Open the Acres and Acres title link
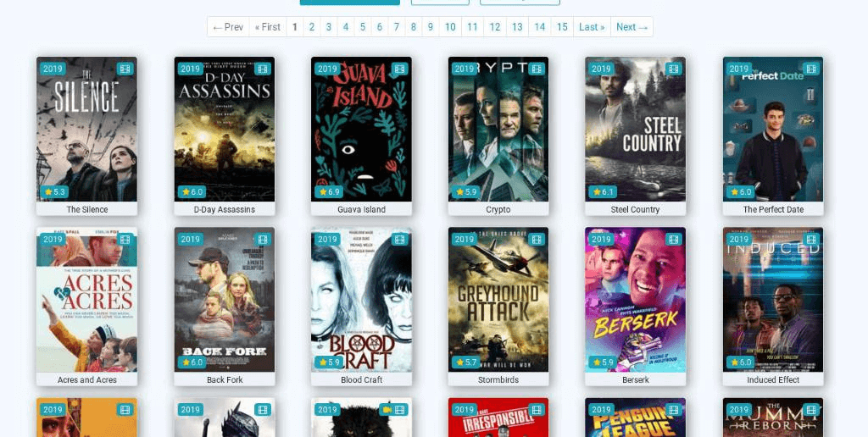 (86, 380)
